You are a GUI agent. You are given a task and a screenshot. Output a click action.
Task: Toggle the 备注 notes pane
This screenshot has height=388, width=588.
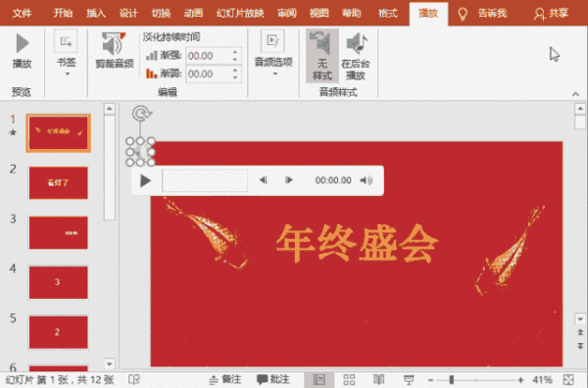(x=225, y=379)
